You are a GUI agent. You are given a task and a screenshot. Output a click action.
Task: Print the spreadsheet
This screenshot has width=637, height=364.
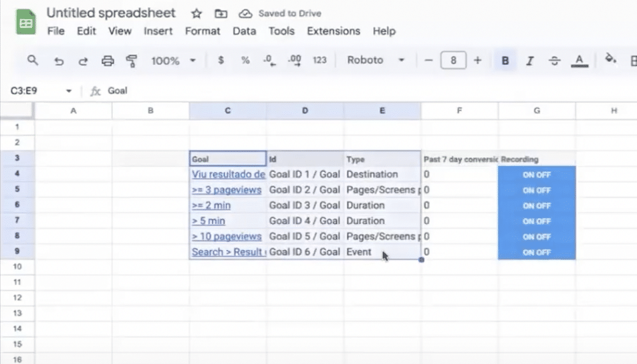108,61
